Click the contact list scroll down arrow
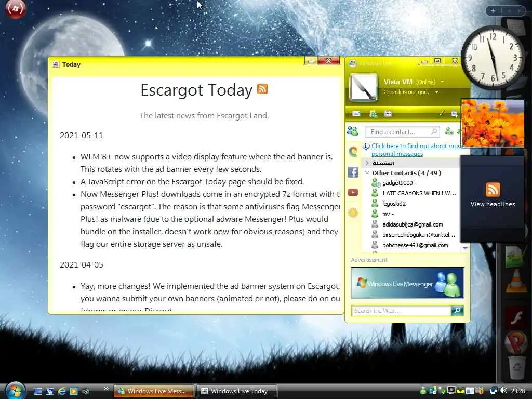Image resolution: width=532 pixels, height=399 pixels. point(465,248)
